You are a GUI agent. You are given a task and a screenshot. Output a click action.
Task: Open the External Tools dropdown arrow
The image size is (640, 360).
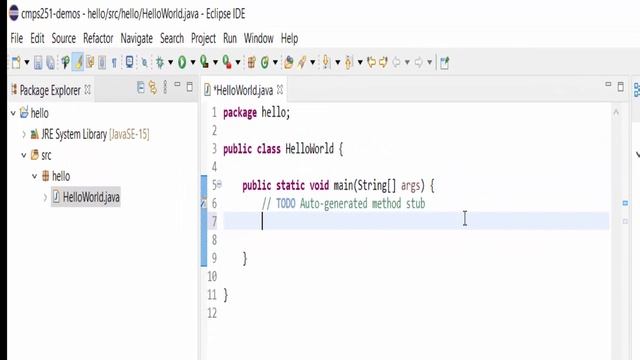pos(238,62)
